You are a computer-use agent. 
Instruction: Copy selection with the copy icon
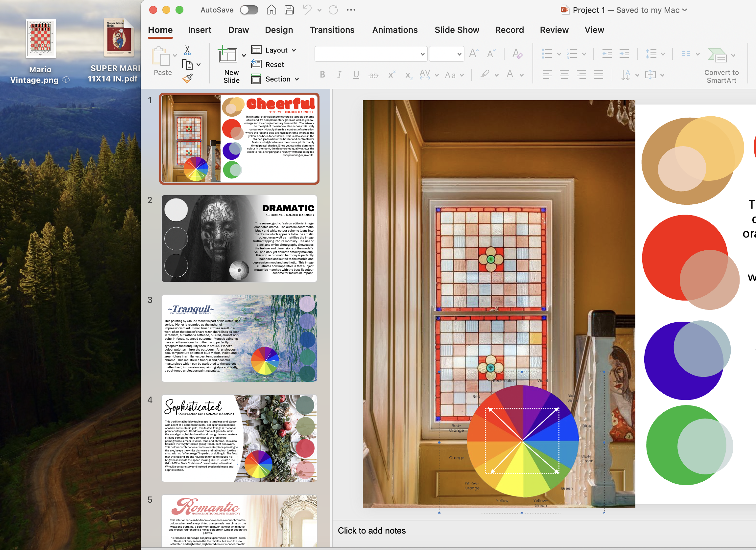tap(187, 64)
